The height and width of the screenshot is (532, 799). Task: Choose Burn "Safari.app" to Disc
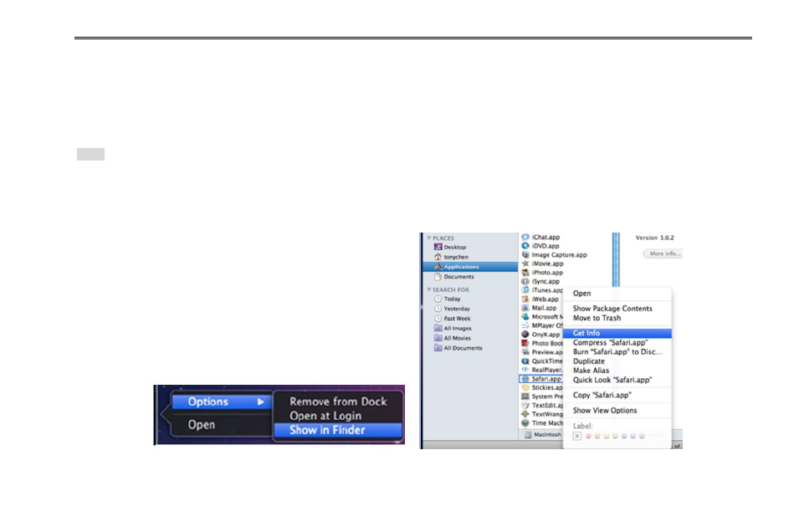coord(617,351)
